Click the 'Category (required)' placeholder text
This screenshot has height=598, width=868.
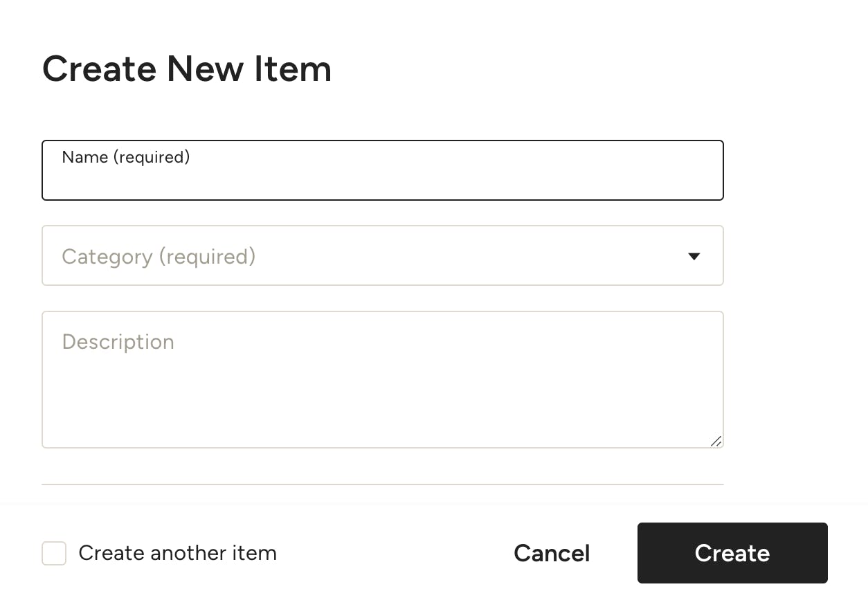tap(159, 257)
